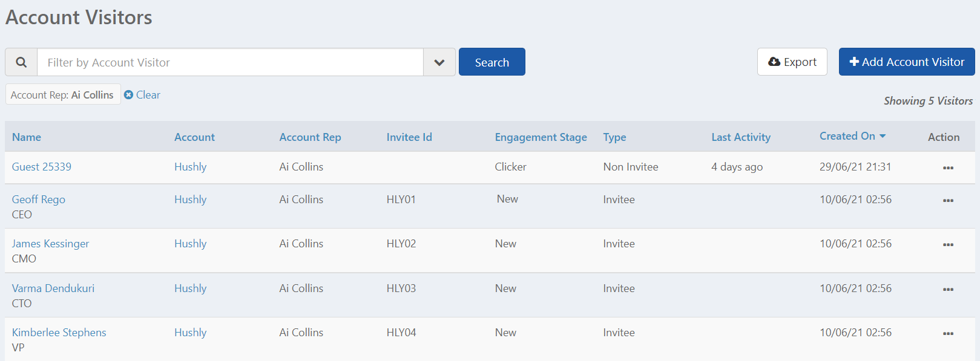
Task: Click the Account Visitors page heading
Action: [x=79, y=18]
